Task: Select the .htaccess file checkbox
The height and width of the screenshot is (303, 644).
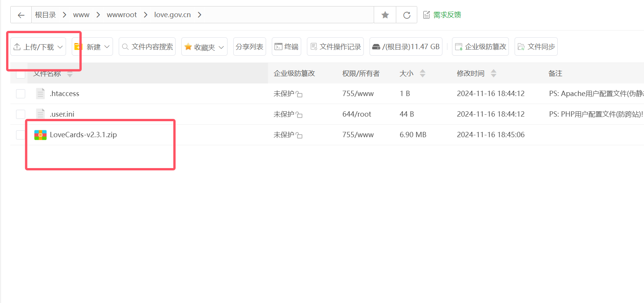Action: [21, 94]
